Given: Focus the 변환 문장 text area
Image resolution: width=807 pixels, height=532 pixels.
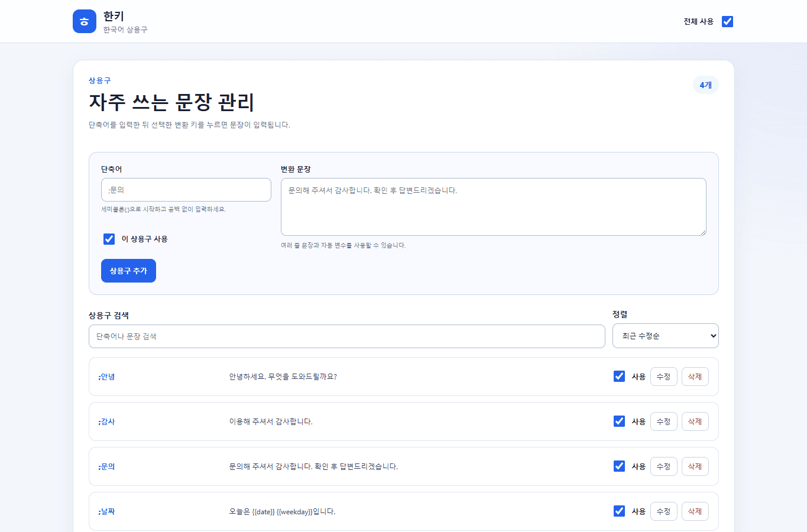Looking at the screenshot, I should tap(494, 207).
